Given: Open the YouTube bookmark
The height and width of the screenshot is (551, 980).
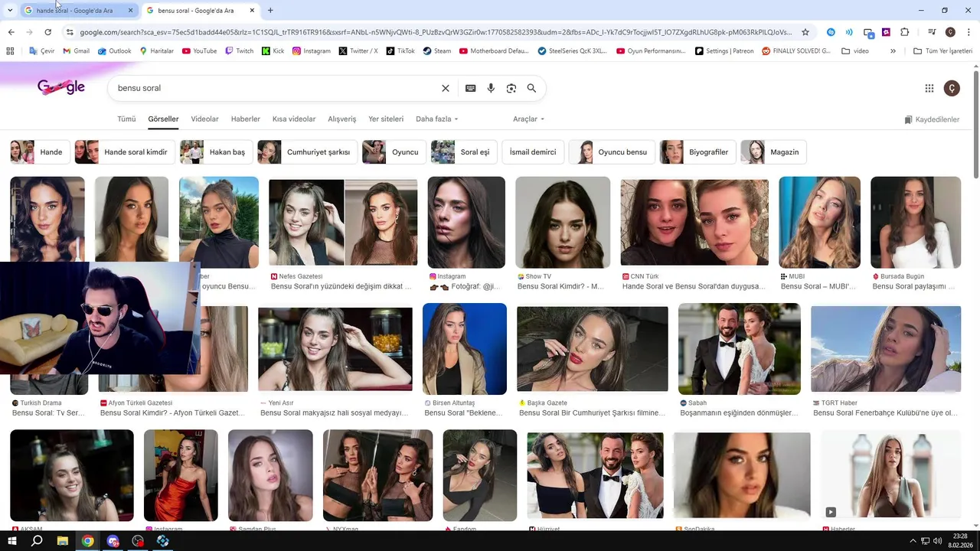Looking at the screenshot, I should (x=199, y=51).
